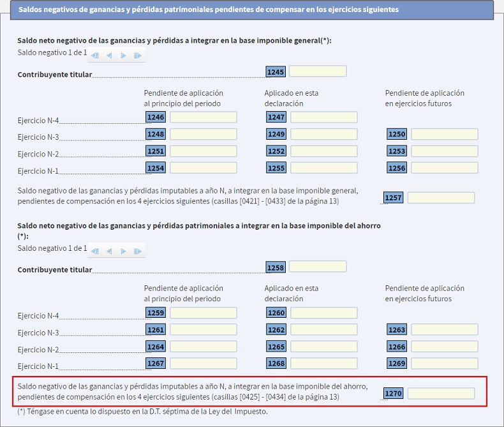The width and height of the screenshot is (504, 427).
Task: Click the input field for casilla 1259
Action: [x=204, y=313]
